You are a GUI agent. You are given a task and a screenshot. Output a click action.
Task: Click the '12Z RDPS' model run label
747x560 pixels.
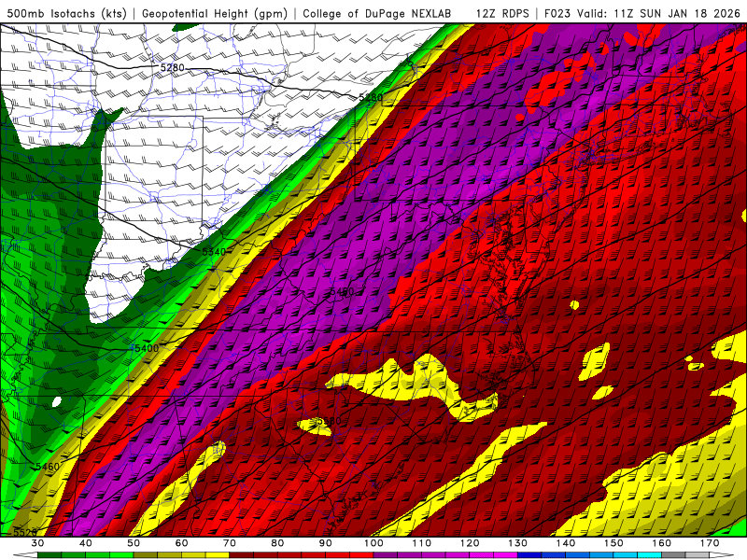click(x=502, y=14)
